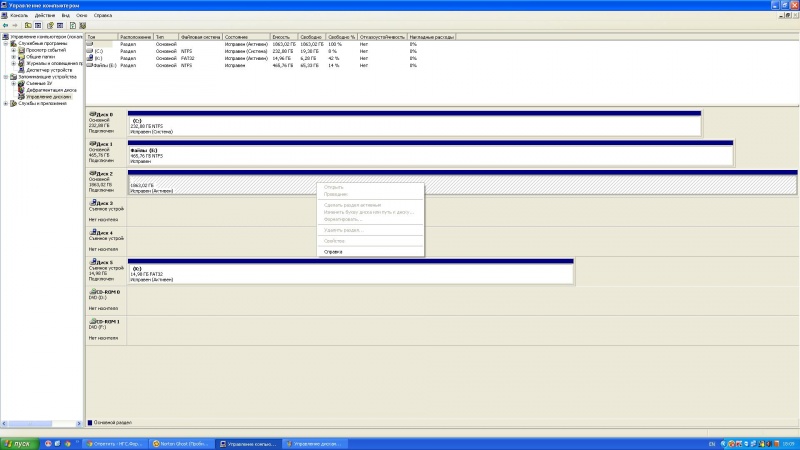Click the Up one level folder icon
This screenshot has height=450, width=800.
[x=28, y=26]
